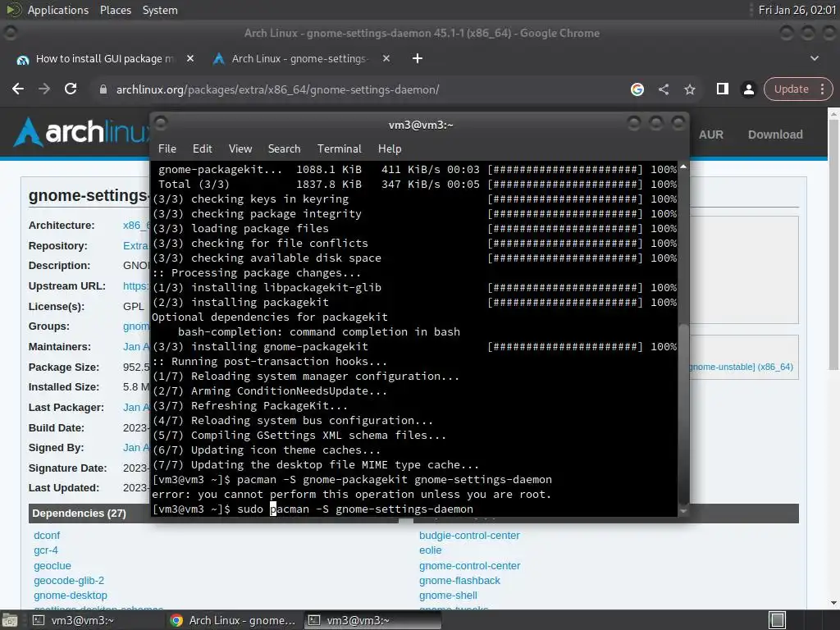This screenshot has width=840, height=630.
Task: Open gcr-4 dependency link
Action: (x=46, y=550)
